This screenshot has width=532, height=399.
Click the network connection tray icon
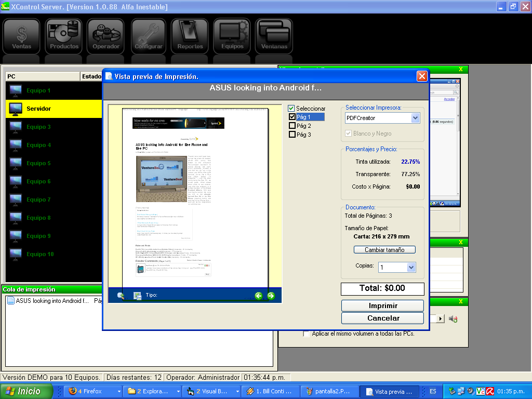pos(461,391)
